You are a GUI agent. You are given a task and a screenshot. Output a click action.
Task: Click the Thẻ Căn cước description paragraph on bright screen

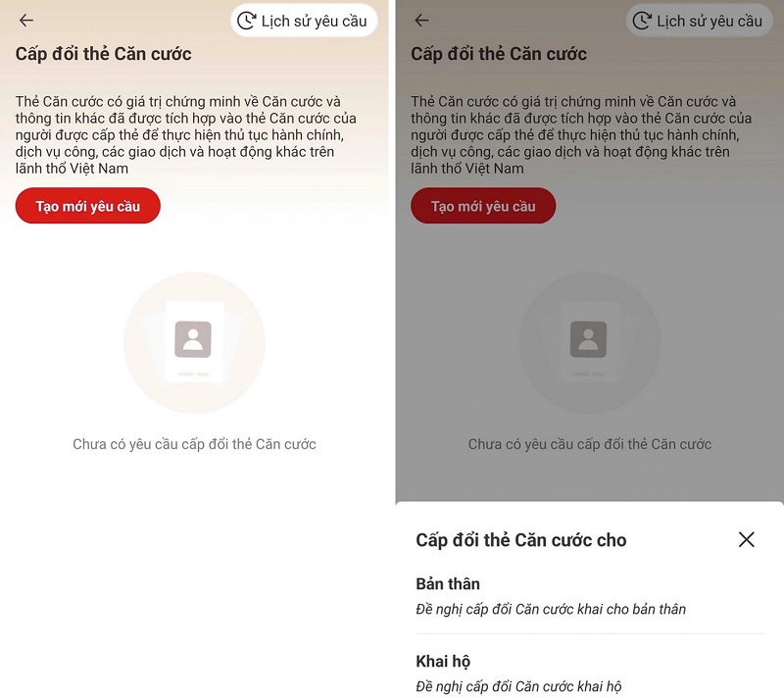pyautogui.click(x=185, y=134)
